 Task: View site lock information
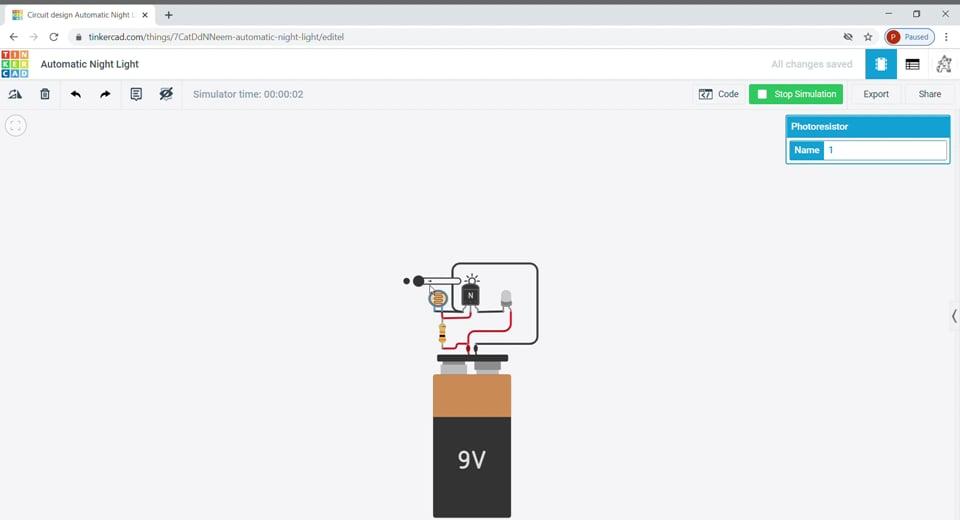(78, 37)
